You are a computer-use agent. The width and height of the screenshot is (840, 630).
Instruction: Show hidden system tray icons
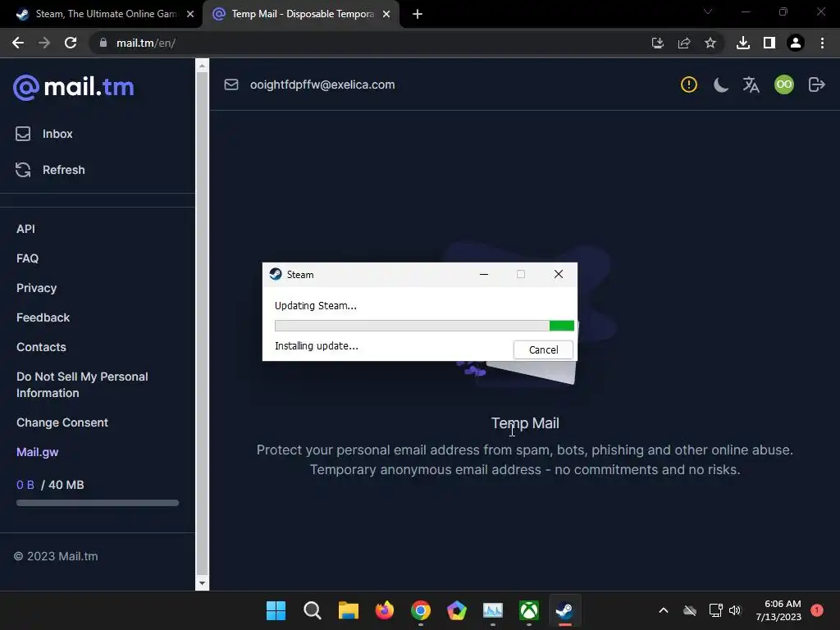pyautogui.click(x=663, y=610)
